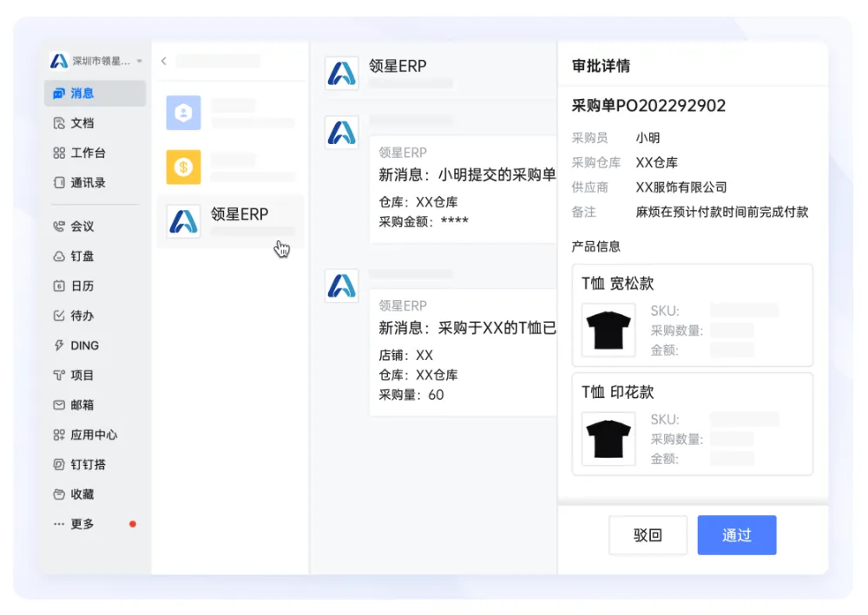
Task: Open the 消息 messages section
Action: click(x=95, y=93)
